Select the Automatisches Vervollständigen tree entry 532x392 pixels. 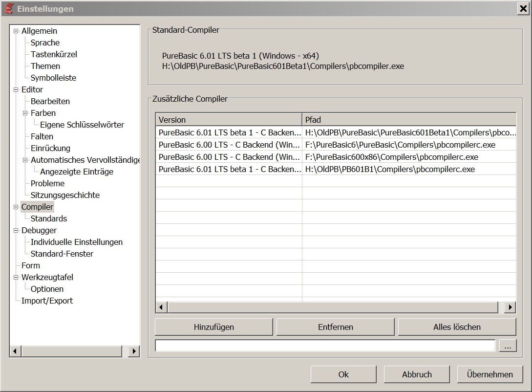tap(85, 160)
